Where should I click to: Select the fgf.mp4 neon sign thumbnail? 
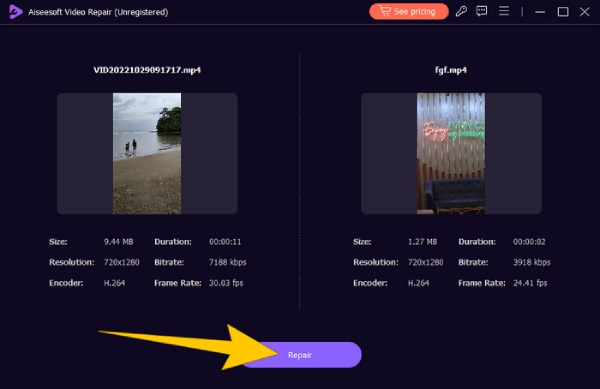(451, 153)
